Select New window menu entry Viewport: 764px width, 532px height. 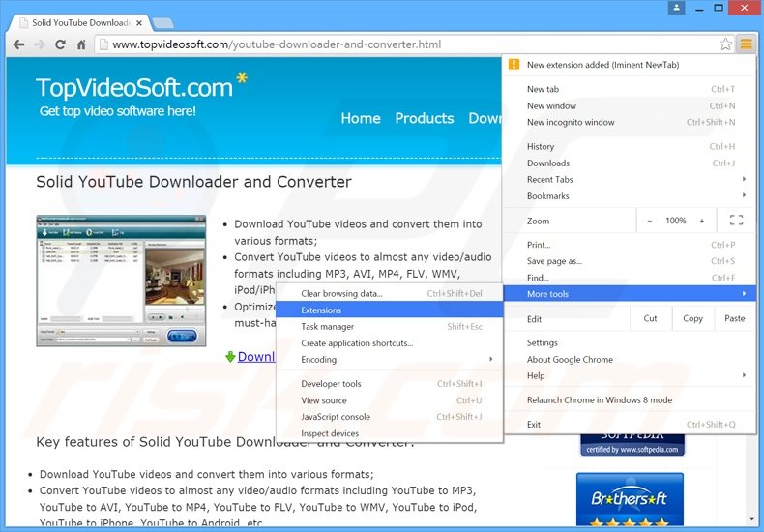630,105
